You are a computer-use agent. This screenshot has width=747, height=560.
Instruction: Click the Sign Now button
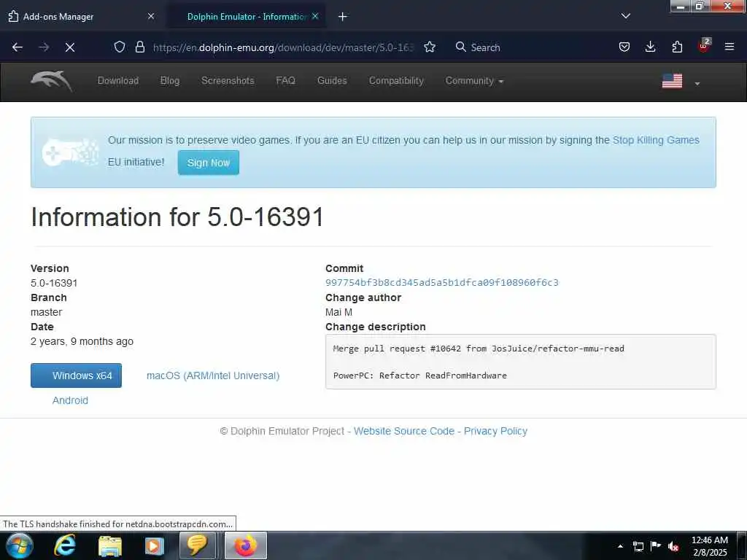[208, 163]
